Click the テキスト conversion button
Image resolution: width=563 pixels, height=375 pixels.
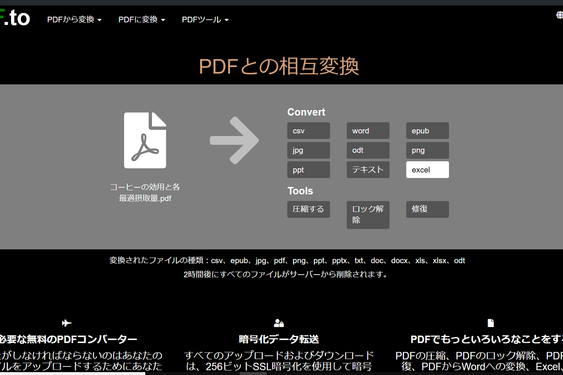[x=368, y=170]
